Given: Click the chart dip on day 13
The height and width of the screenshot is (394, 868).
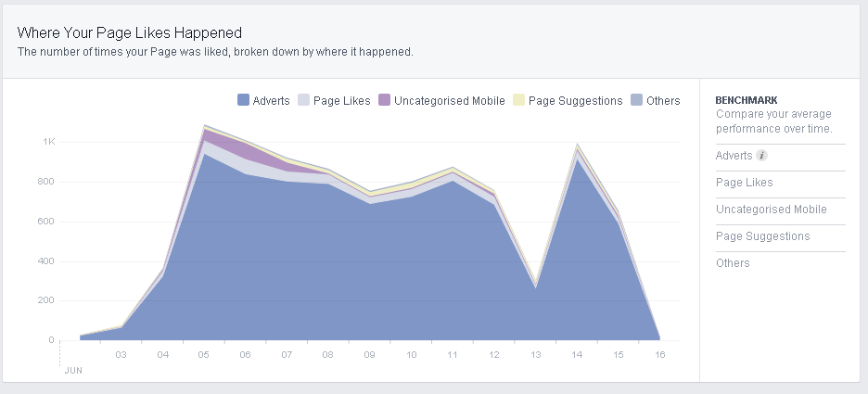Looking at the screenshot, I should [x=537, y=286].
